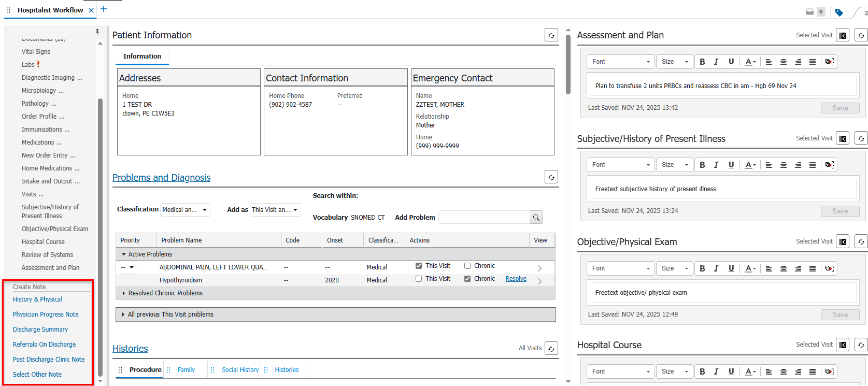The width and height of the screenshot is (868, 386).
Task: Refresh the Problems and Diagnosis section
Action: coord(551,177)
